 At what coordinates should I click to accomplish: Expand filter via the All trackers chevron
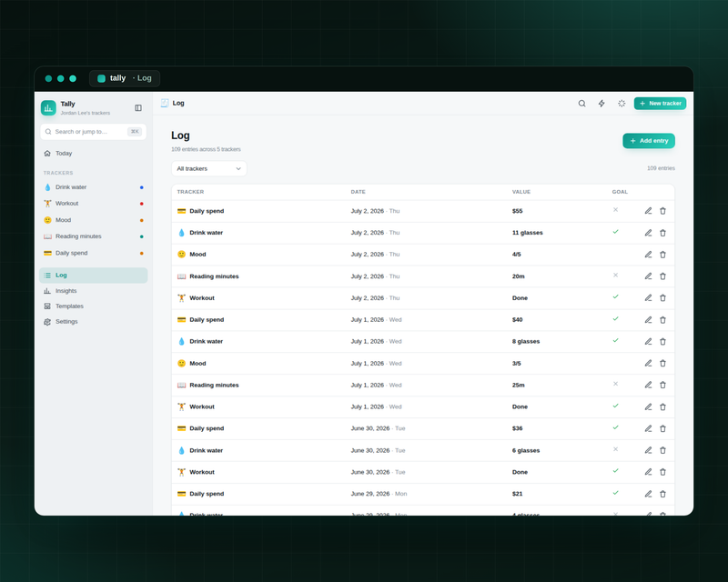pyautogui.click(x=238, y=168)
